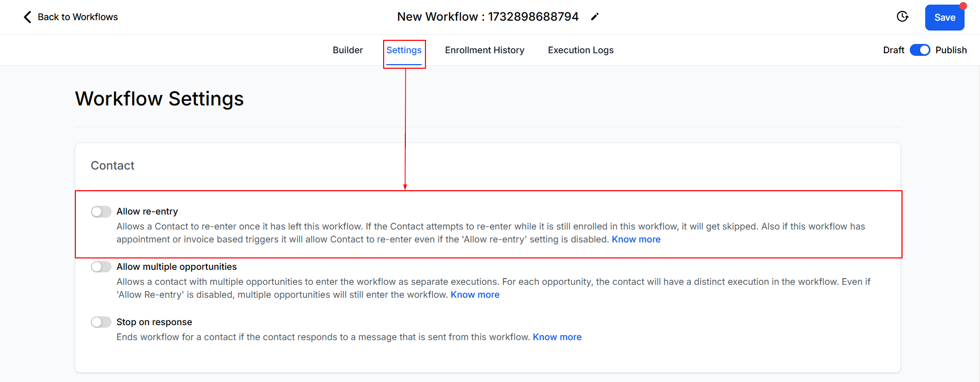This screenshot has width=980, height=382.
Task: Open Know more link for multiple opportunities
Action: point(475,295)
